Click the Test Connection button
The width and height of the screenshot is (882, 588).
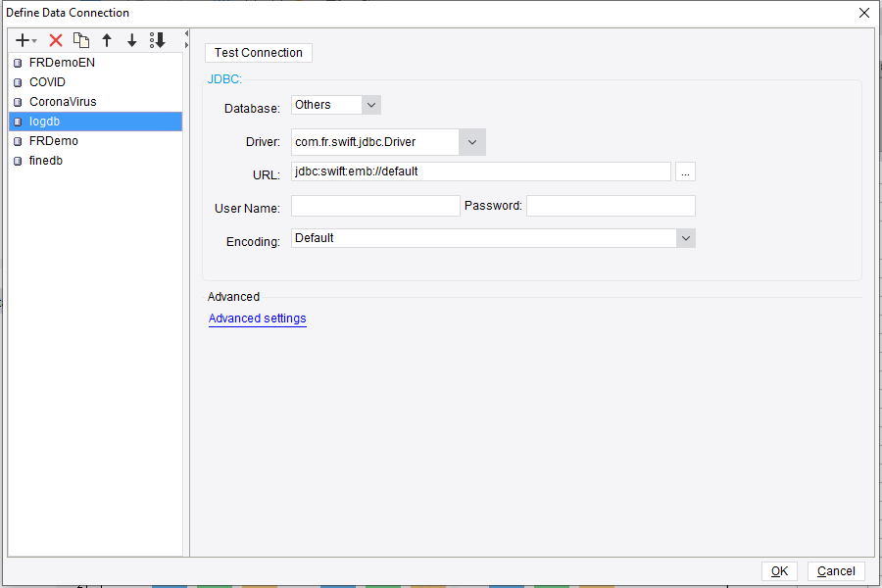click(x=258, y=53)
